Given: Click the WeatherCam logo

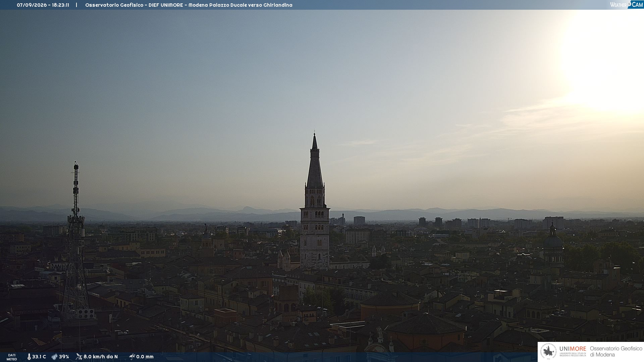Looking at the screenshot, I should (627, 5).
